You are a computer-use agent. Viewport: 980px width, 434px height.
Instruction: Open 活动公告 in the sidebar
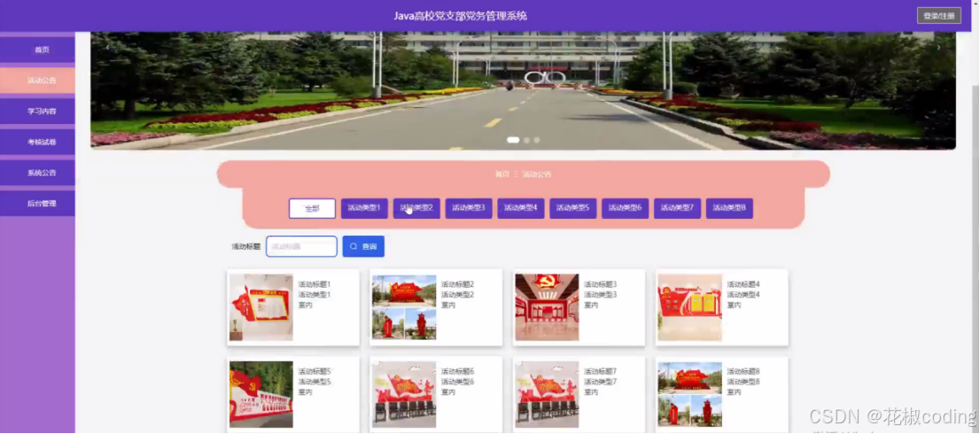pyautogui.click(x=37, y=81)
